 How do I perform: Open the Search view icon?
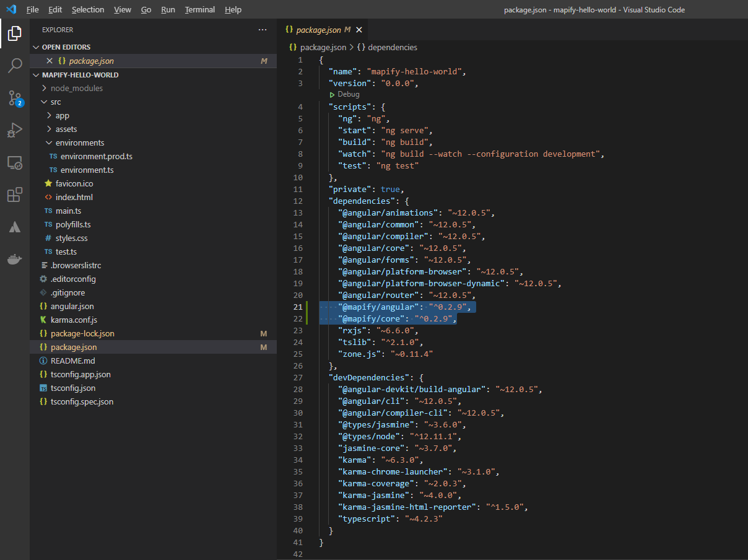click(15, 66)
